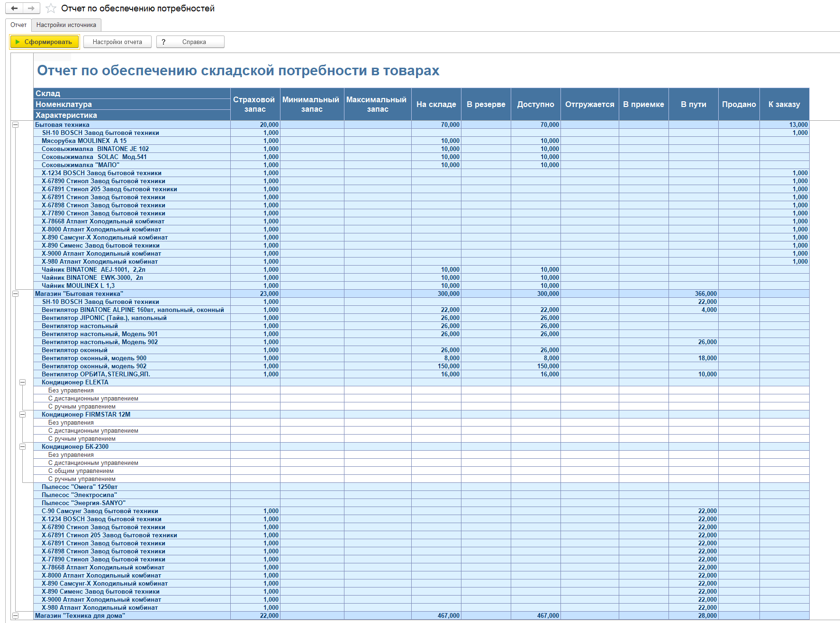The width and height of the screenshot is (840, 623).
Task: Select the С общим управлением characteristic row
Action: [x=421, y=471]
